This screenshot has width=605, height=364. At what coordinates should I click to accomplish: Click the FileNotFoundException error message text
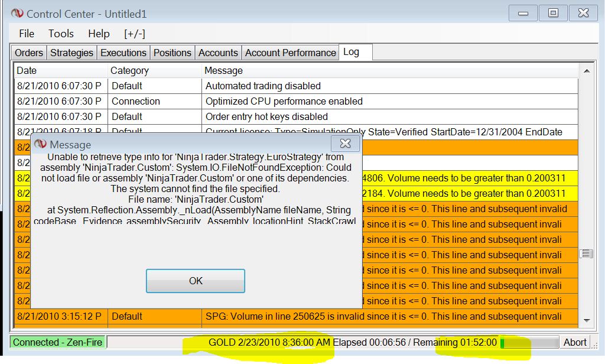coord(195,188)
